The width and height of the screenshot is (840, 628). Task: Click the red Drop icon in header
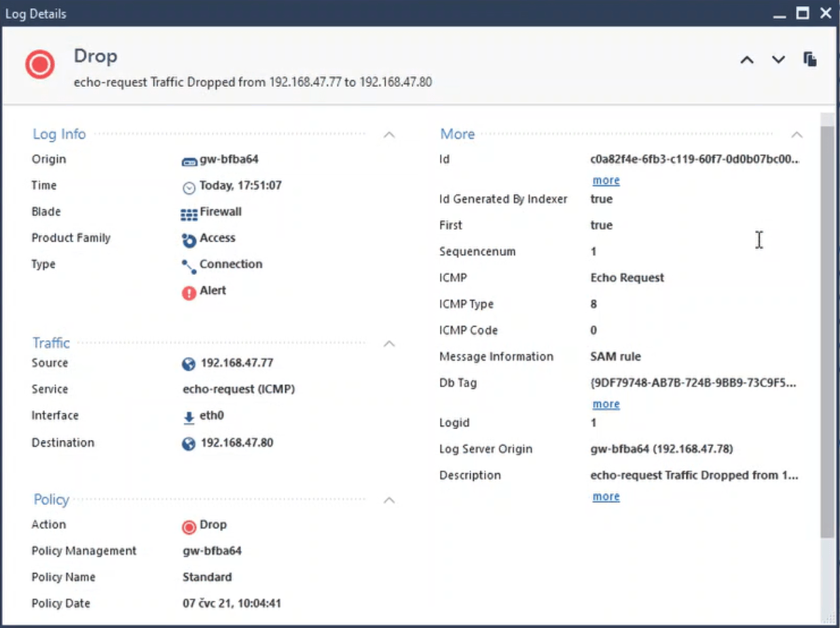click(39, 64)
